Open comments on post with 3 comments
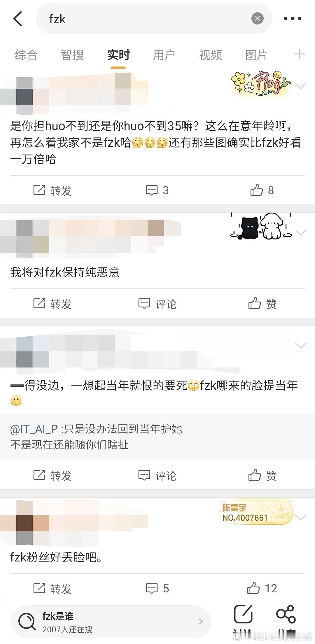315x644 pixels. (x=157, y=190)
